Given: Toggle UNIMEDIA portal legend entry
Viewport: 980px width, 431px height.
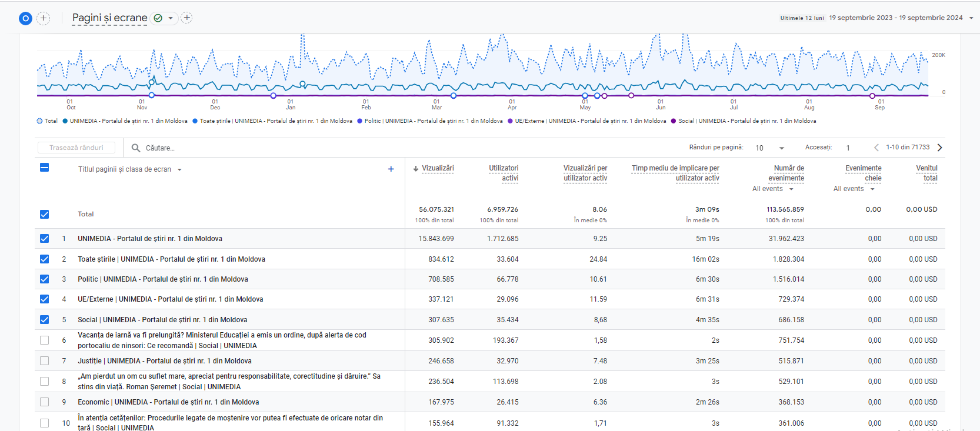Looking at the screenshot, I should click(125, 121).
